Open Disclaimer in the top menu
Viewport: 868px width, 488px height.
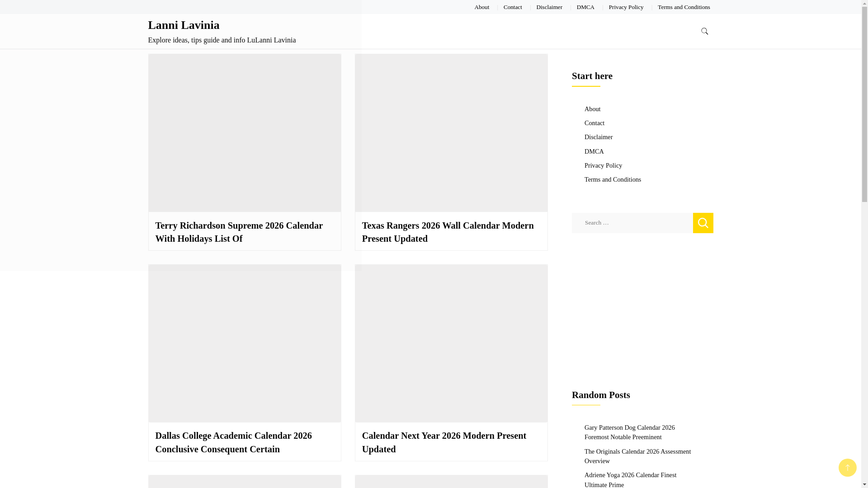click(549, 7)
